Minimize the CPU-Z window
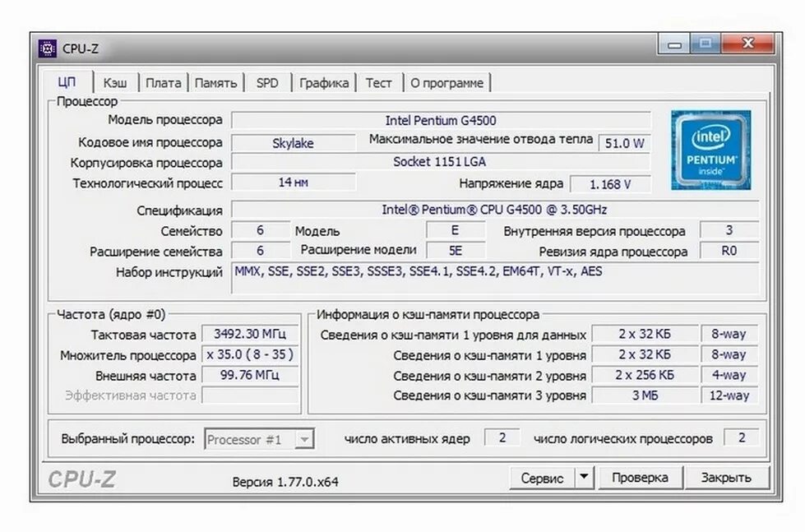 674,44
